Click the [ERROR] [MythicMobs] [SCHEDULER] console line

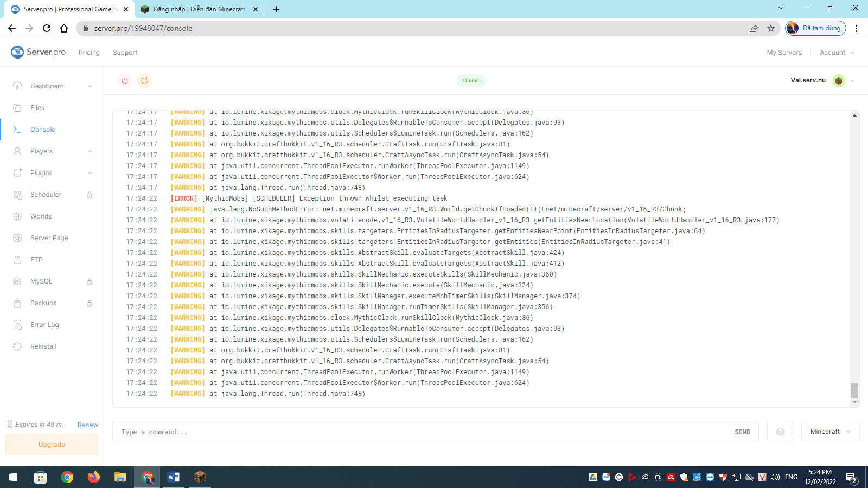(x=309, y=198)
